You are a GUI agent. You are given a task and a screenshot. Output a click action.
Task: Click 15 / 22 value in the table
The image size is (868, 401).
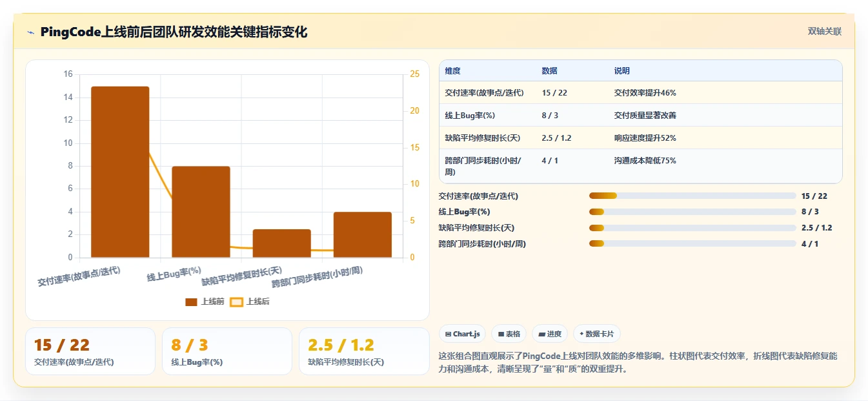pyautogui.click(x=554, y=92)
